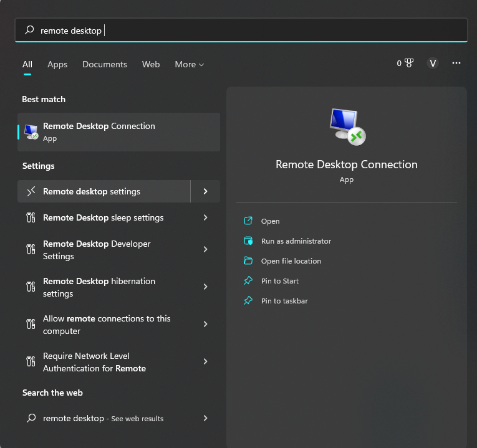Viewport: 477px width, 448px height.
Task: Open Remote Desktop Connection best match result
Action: tap(118, 132)
